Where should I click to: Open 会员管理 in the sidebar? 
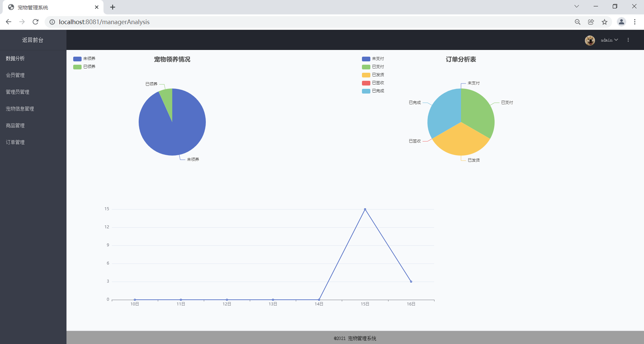(x=15, y=75)
